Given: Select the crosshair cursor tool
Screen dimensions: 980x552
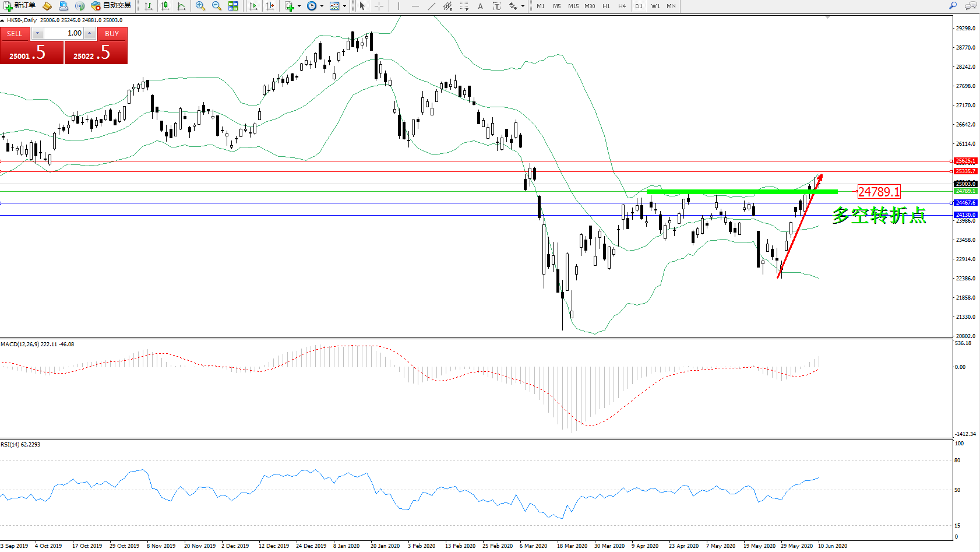Looking at the screenshot, I should (x=379, y=6).
